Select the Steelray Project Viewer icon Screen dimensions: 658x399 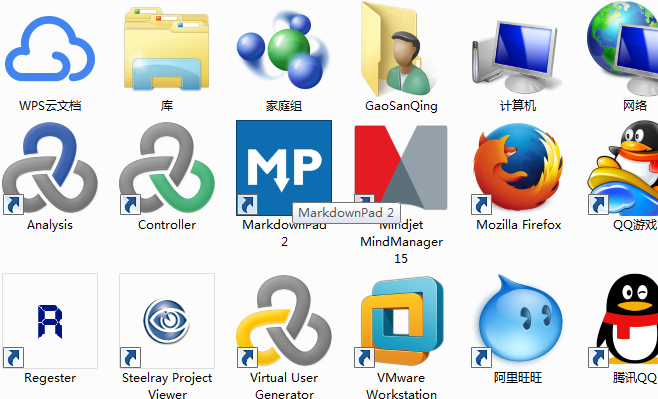pos(167,321)
